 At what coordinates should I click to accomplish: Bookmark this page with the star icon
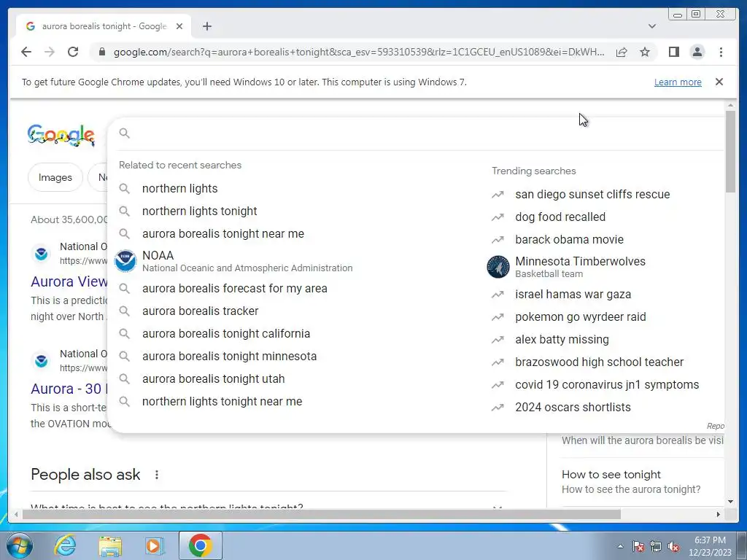pyautogui.click(x=645, y=52)
